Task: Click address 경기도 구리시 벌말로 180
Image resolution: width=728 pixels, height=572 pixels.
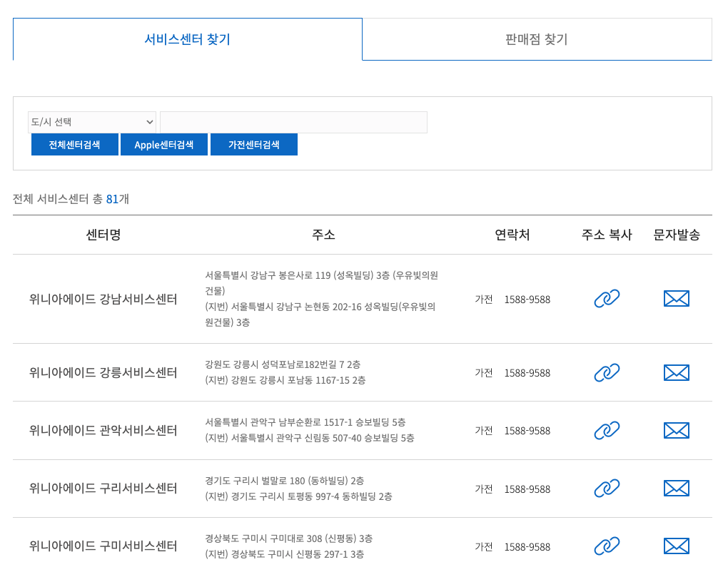Action: [x=256, y=481]
